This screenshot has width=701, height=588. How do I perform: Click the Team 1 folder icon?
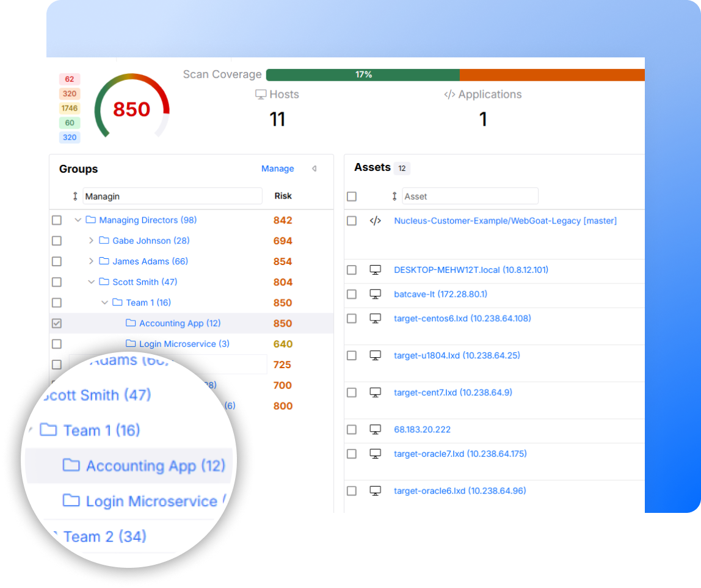click(118, 302)
